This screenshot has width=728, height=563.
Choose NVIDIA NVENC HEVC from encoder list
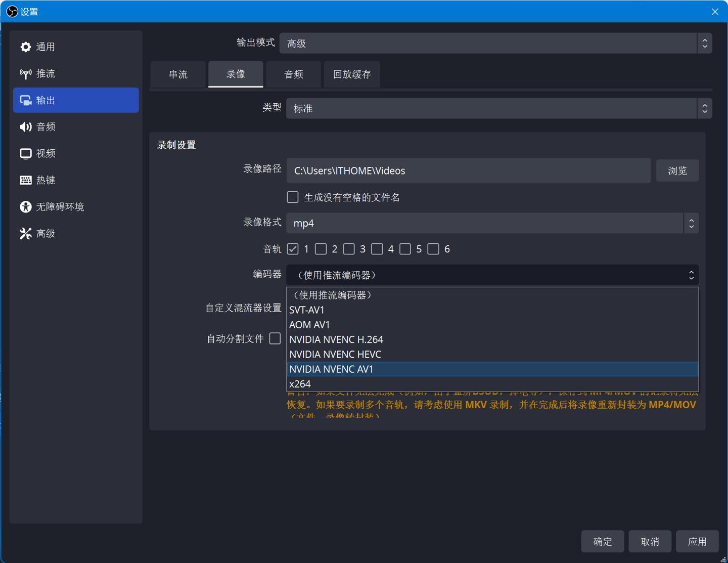(335, 354)
